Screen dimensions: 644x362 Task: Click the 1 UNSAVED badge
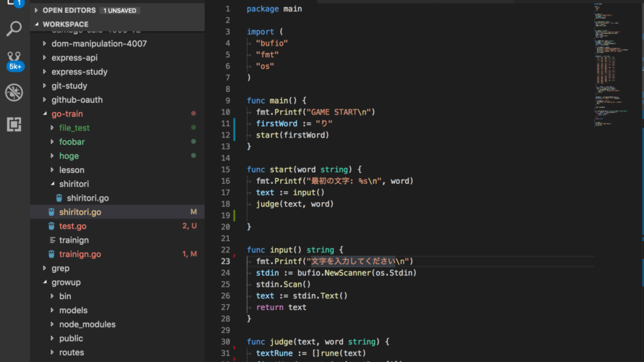[119, 11]
